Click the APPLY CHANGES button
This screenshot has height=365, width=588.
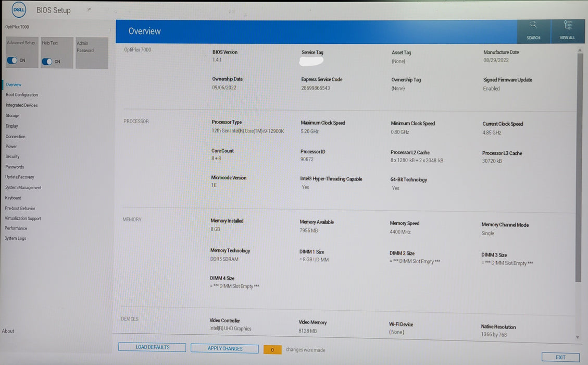(224, 349)
